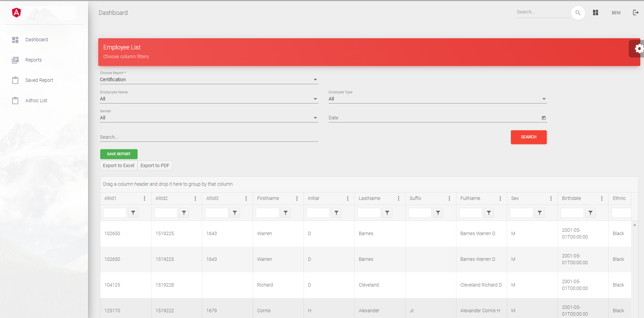Open AltId2 filter operator button
The height and width of the screenshot is (318, 644).
(184, 213)
